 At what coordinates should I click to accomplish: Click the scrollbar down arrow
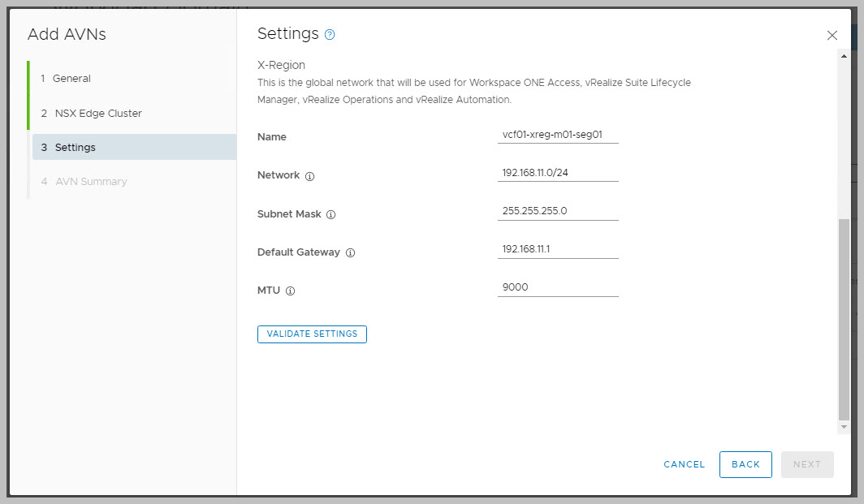pos(844,427)
